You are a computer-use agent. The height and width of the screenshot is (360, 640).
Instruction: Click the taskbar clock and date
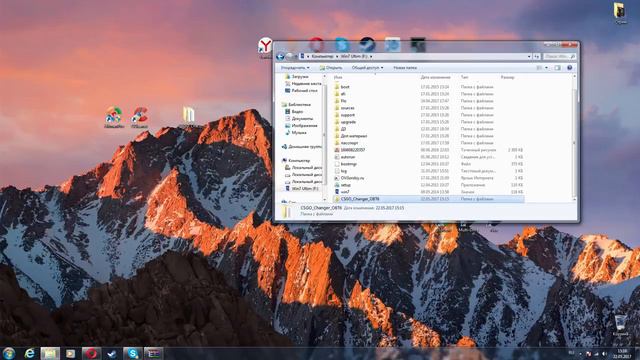622,353
